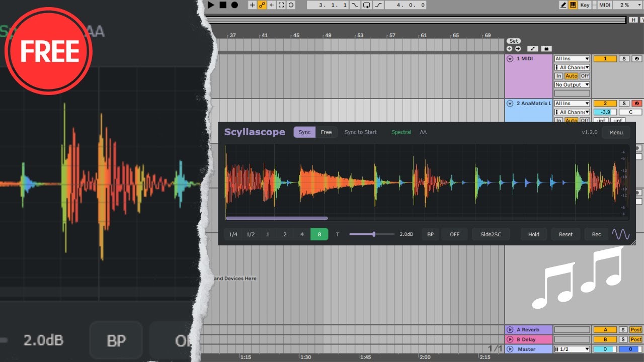Toggle the Automation Arm icon
Screen dimensions: 644x362
tap(262, 5)
